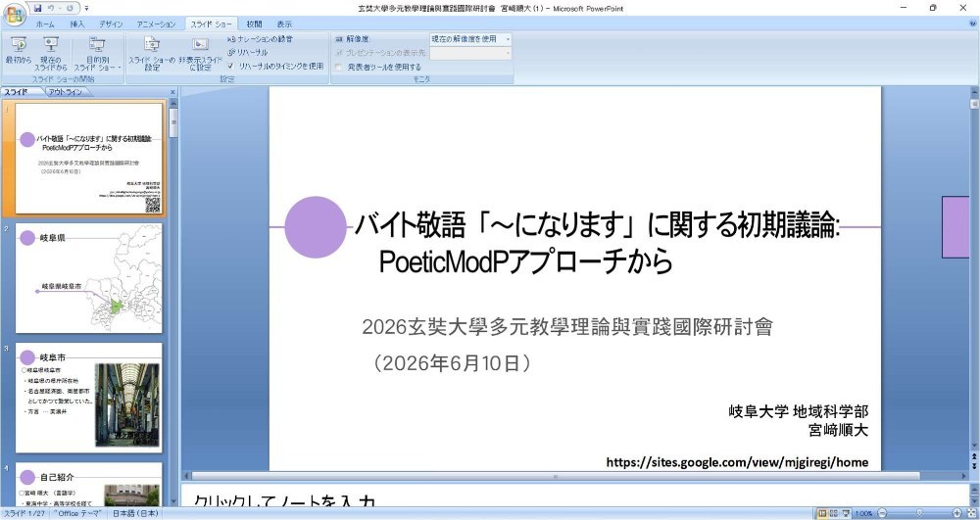Click Record Narration (ナレーションの録音)
Viewport: 980px width, 520px height.
(x=260, y=39)
